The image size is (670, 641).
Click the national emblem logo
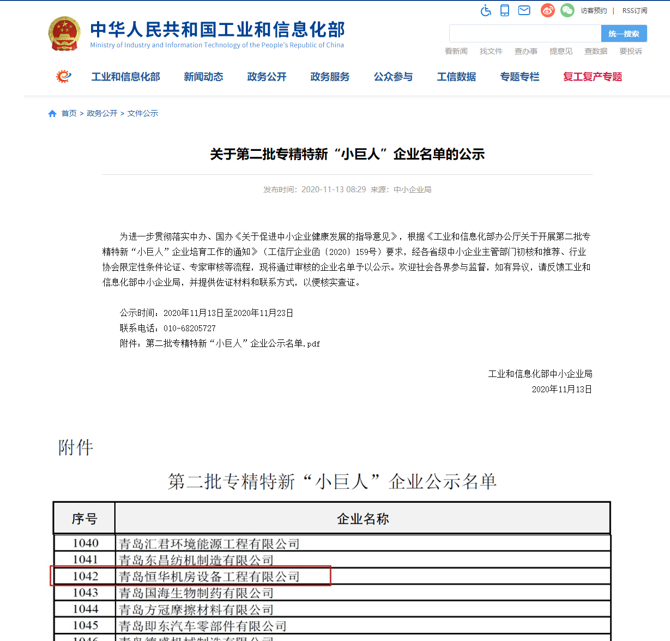pyautogui.click(x=64, y=34)
